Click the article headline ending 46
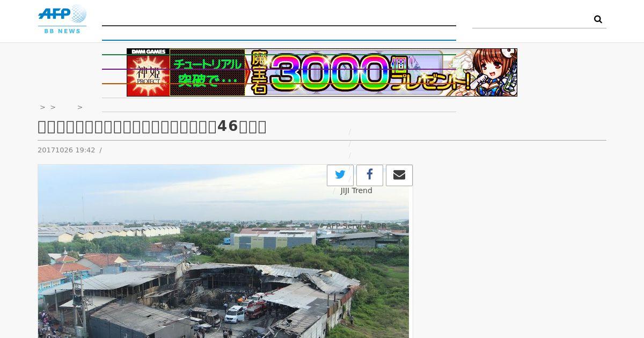This screenshot has width=644, height=338. [152, 127]
